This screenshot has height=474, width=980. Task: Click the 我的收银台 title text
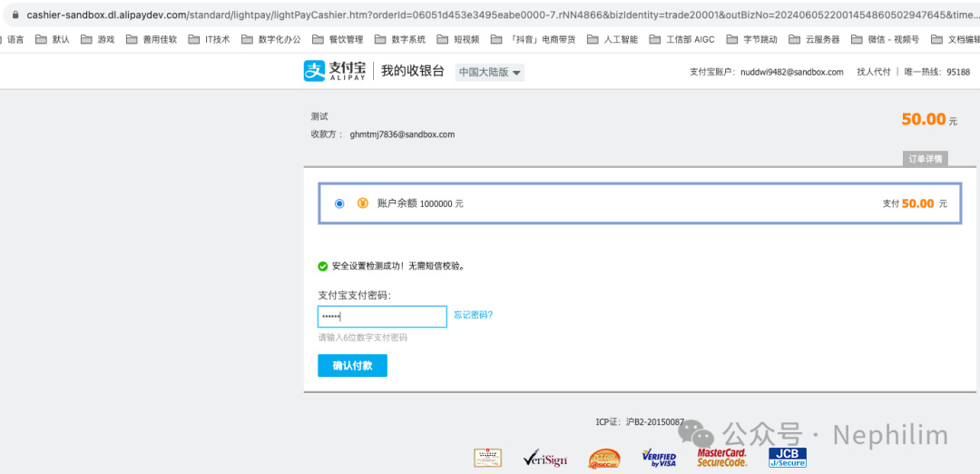(x=413, y=71)
